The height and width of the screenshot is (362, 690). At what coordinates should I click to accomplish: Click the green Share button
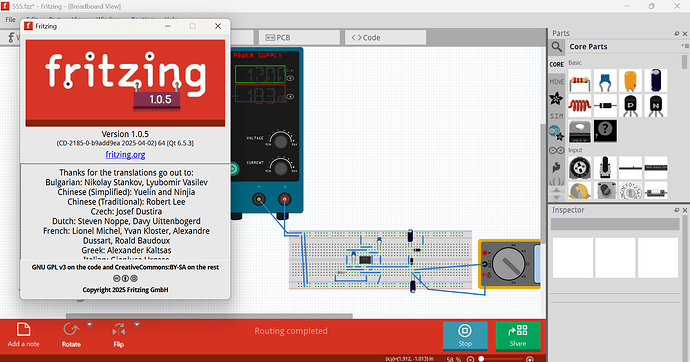[518, 336]
